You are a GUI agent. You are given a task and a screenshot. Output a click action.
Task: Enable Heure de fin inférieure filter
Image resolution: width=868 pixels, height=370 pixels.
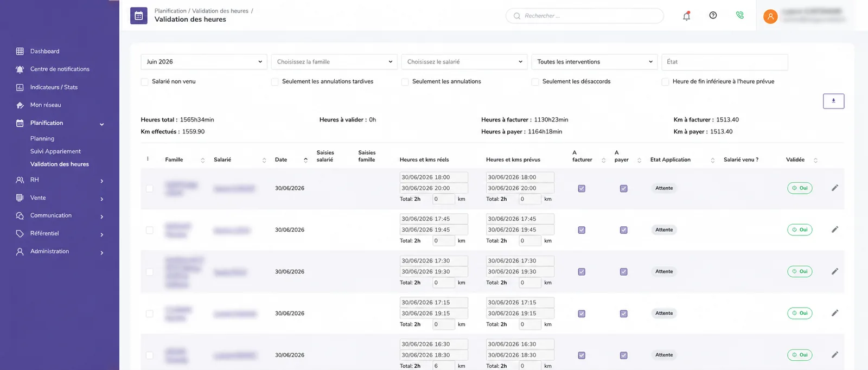pos(665,82)
